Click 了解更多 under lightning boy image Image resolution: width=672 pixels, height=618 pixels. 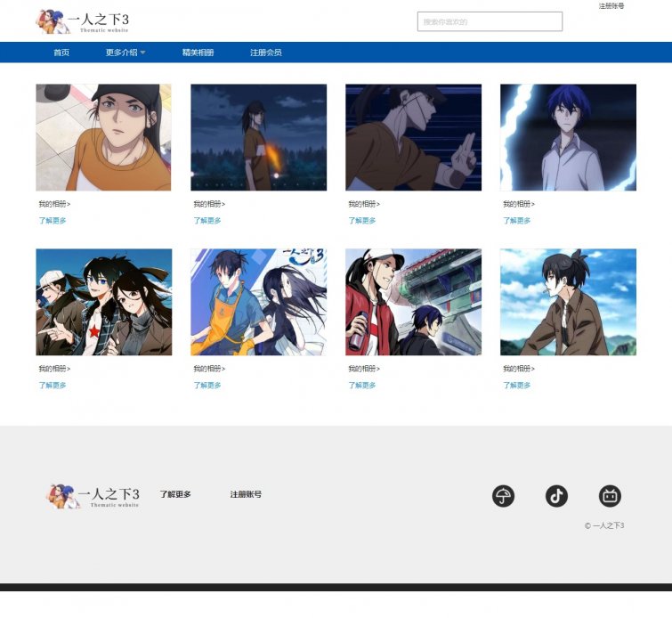point(516,221)
